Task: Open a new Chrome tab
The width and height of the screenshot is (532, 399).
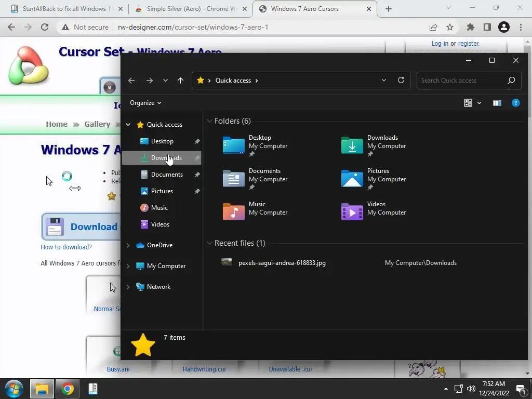Action: (x=389, y=9)
